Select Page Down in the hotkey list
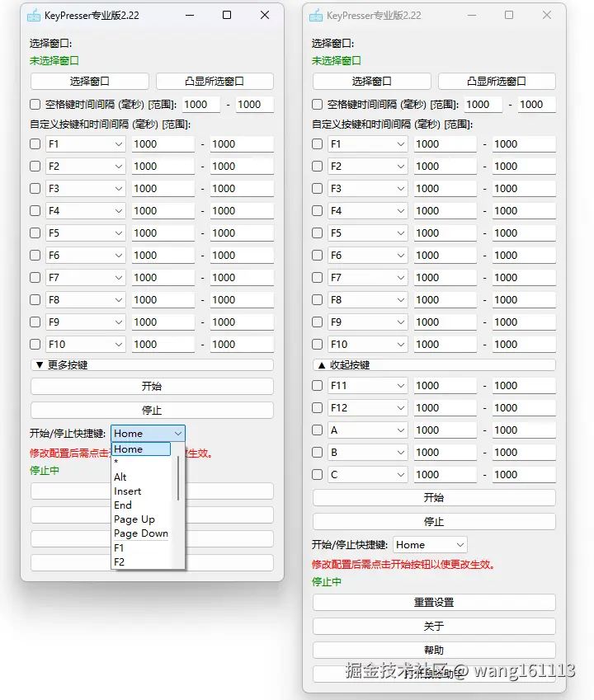Screen dimensions: 594x700 click(x=141, y=533)
